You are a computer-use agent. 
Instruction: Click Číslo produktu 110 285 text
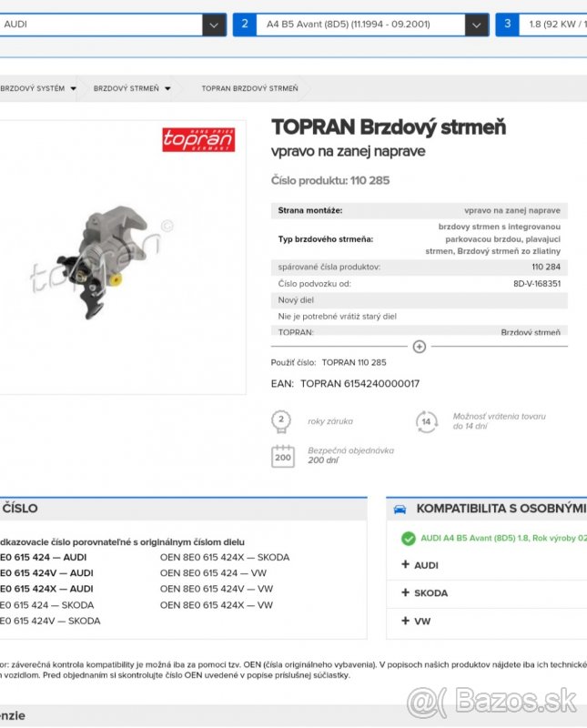click(x=330, y=180)
